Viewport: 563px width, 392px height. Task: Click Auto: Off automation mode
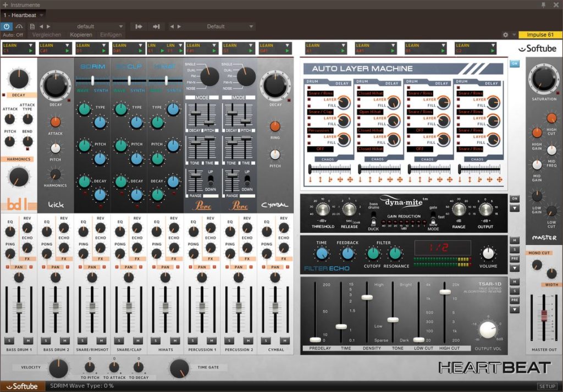[13, 35]
